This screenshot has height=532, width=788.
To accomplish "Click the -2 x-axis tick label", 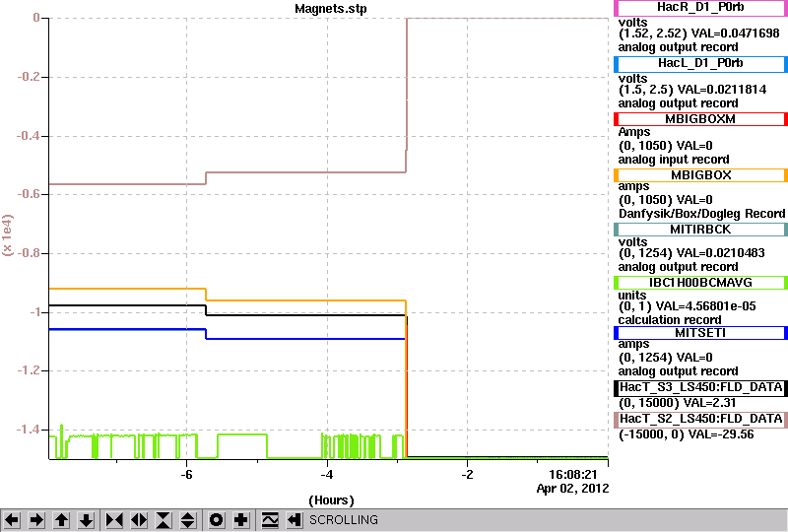I will pyautogui.click(x=467, y=475).
